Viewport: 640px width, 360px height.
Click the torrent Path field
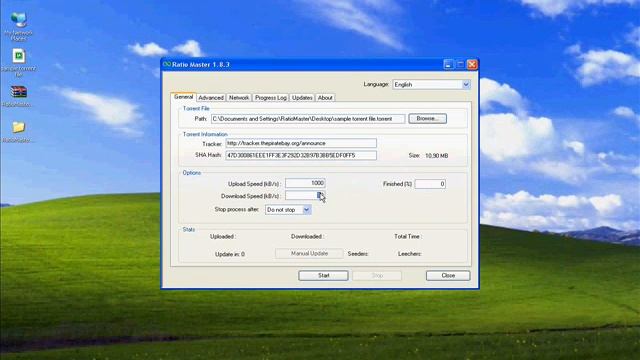[x=308, y=119]
